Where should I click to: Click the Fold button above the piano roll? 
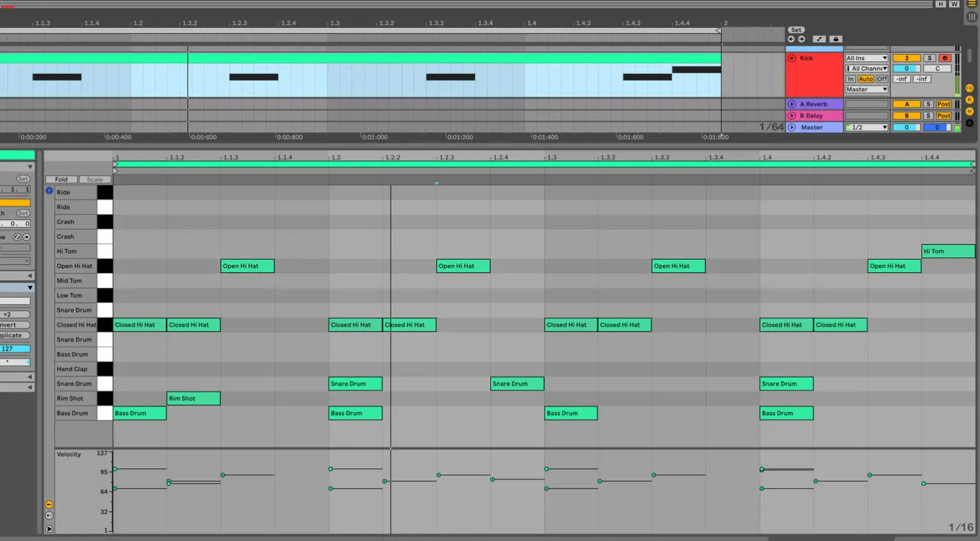coord(61,179)
